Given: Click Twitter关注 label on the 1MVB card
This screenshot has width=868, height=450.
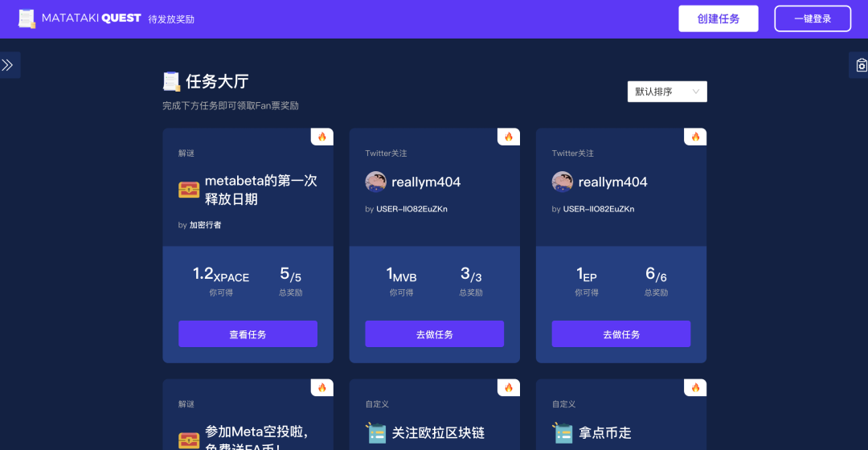Looking at the screenshot, I should [x=386, y=153].
